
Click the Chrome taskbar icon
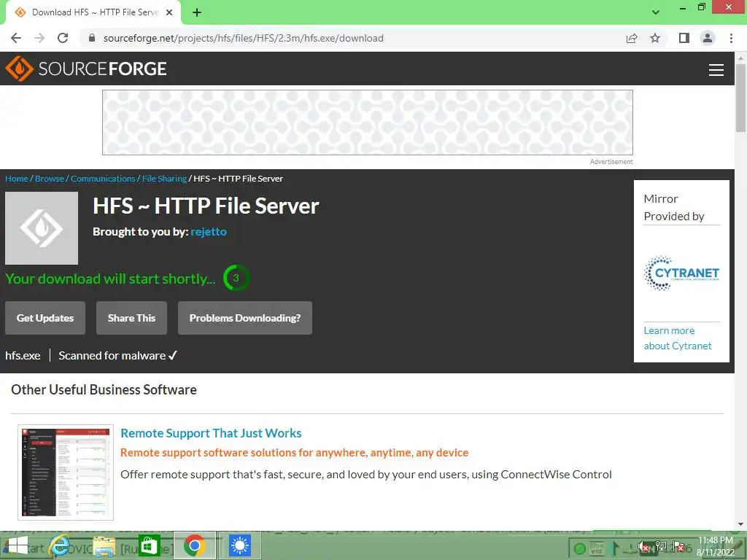click(x=194, y=545)
